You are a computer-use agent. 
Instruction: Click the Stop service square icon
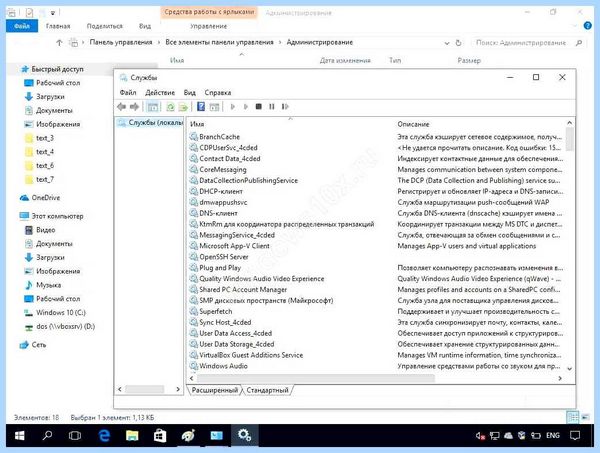tap(259, 107)
